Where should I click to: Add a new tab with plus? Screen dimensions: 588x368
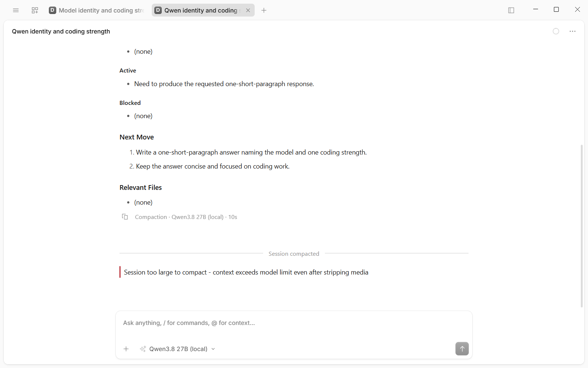tap(264, 10)
